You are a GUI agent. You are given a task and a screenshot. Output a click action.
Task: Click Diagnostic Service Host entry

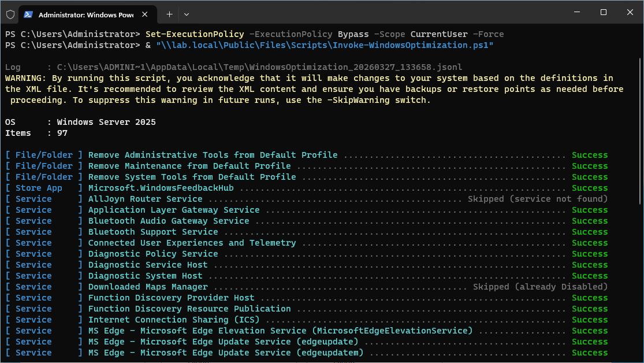(x=148, y=265)
